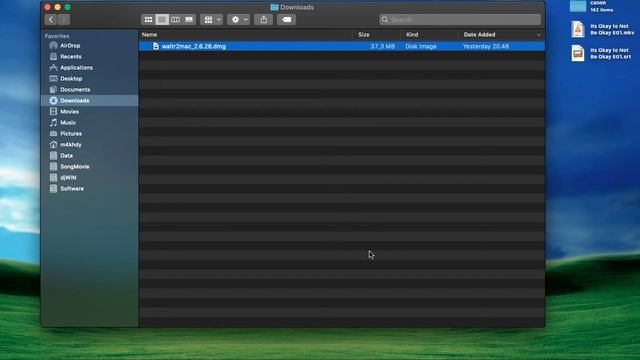The width and height of the screenshot is (640, 360).
Task: Click the Share toolbar icon
Action: (264, 20)
